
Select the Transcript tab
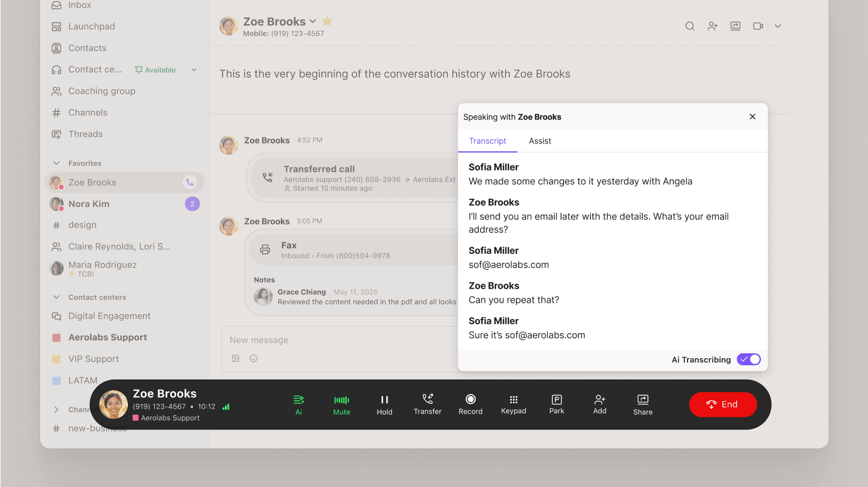pos(488,141)
